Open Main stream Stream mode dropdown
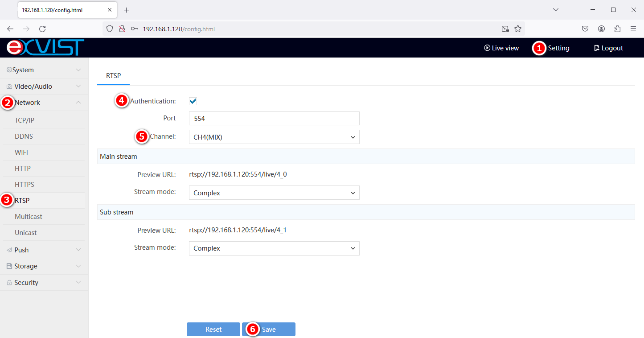The image size is (644, 338). 274,193
